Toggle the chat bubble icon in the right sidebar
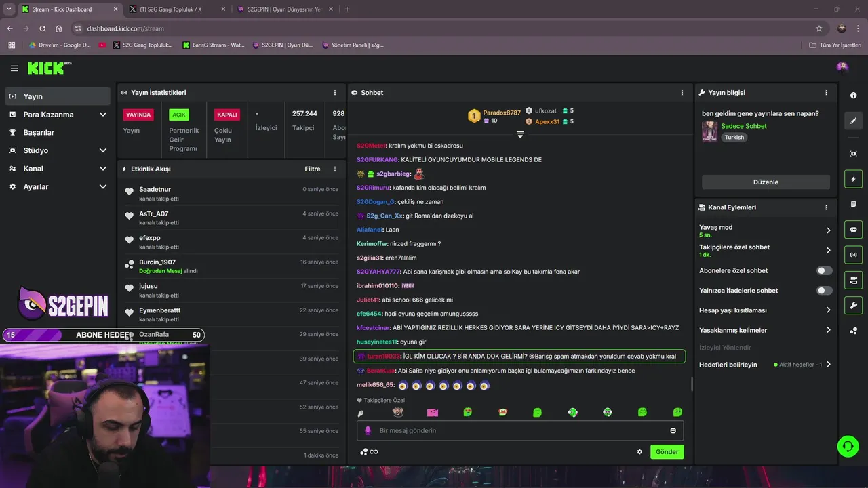The width and height of the screenshot is (868, 488). [853, 230]
